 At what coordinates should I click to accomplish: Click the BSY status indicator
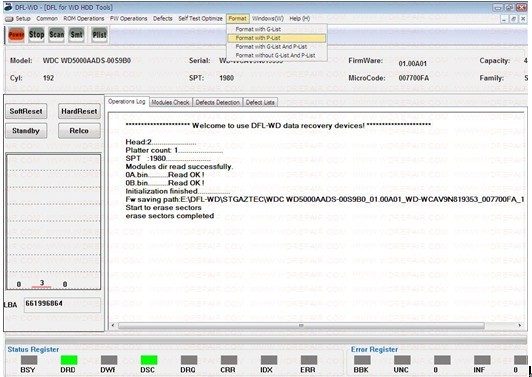[x=28, y=360]
